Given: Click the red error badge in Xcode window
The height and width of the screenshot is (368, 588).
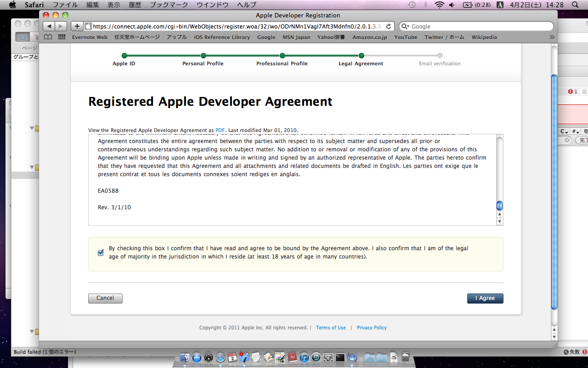Looking at the screenshot, I should point(571,92).
